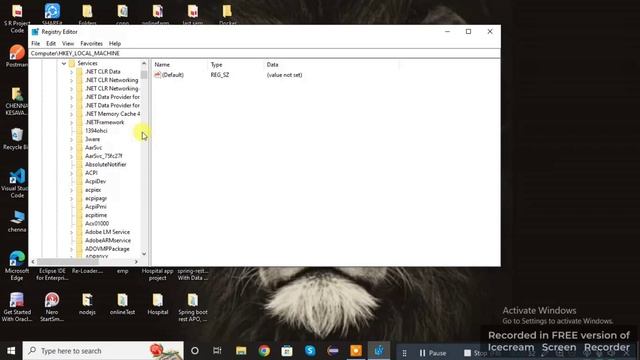Pause the Icecream screen recording
The width and height of the screenshot is (640, 360).
pyautogui.click(x=433, y=353)
